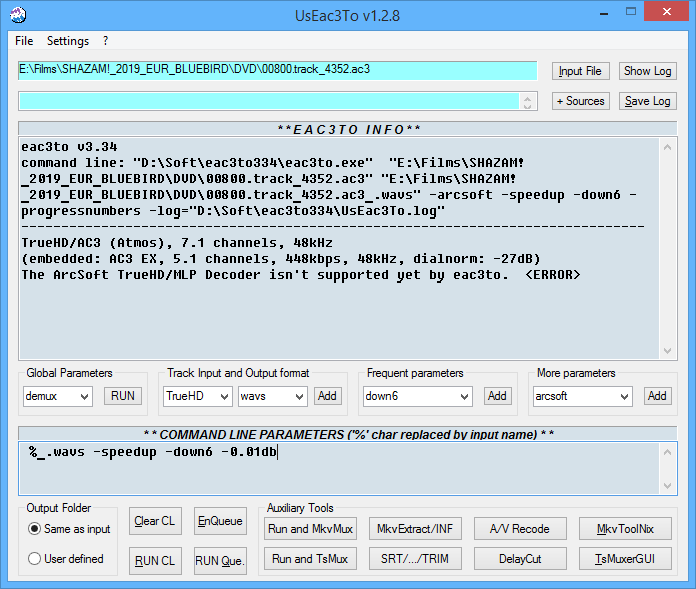696x589 pixels.
Task: Expand the demux Global Parameters dropdown
Action: coord(84,396)
